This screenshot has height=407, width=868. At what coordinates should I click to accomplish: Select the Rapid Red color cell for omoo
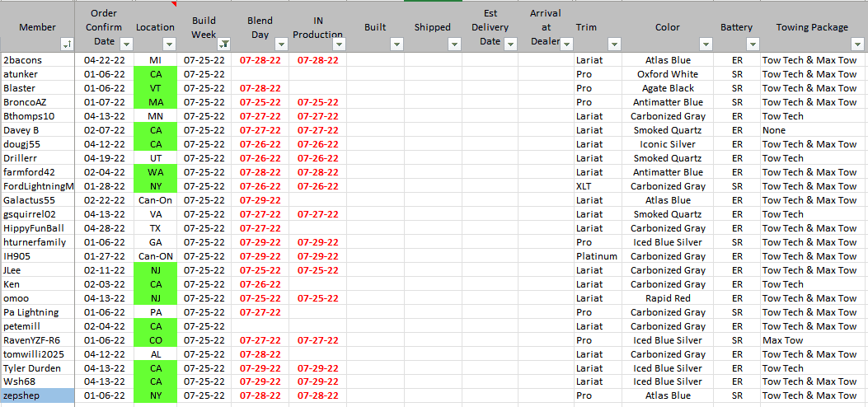(x=667, y=298)
